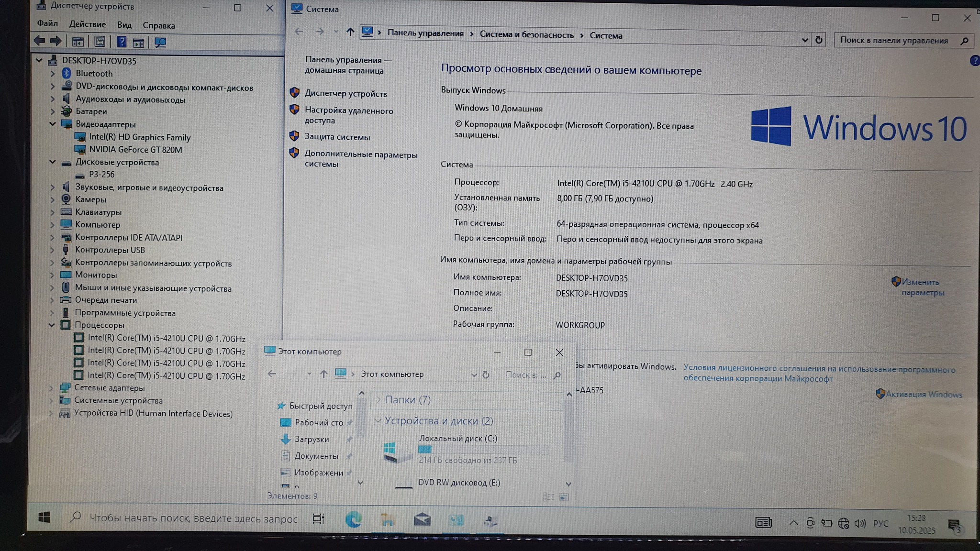
Task: Click scan for hardware changes monitor icon
Action: pyautogui.click(x=160, y=43)
